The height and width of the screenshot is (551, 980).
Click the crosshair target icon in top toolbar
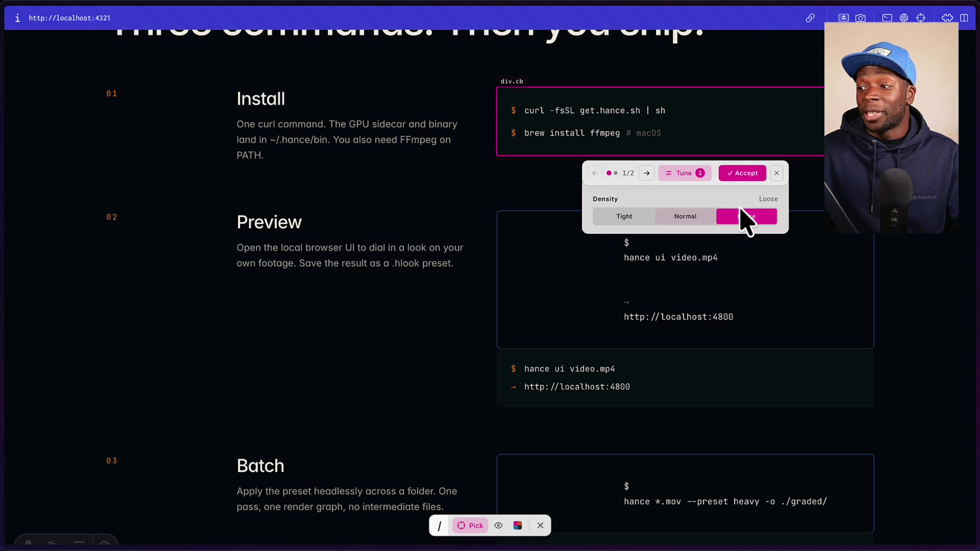pyautogui.click(x=921, y=18)
